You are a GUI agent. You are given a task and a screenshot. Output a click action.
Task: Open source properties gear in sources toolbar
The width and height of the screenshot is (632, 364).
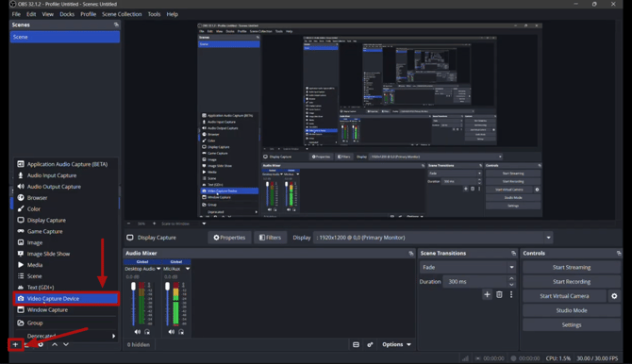[41, 344]
